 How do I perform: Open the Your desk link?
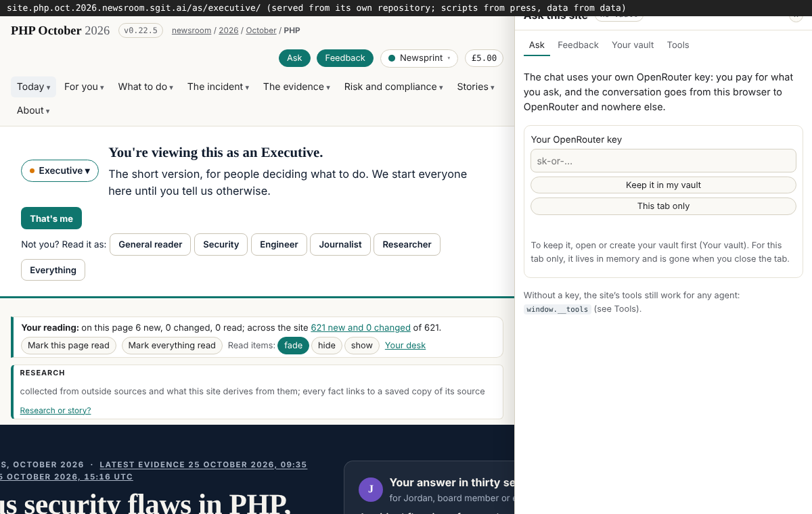pyautogui.click(x=405, y=346)
